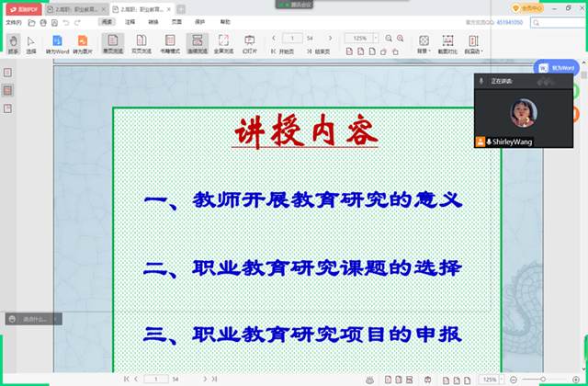Click the page number field in toolbar
The width and height of the screenshot is (588, 386).
point(294,39)
